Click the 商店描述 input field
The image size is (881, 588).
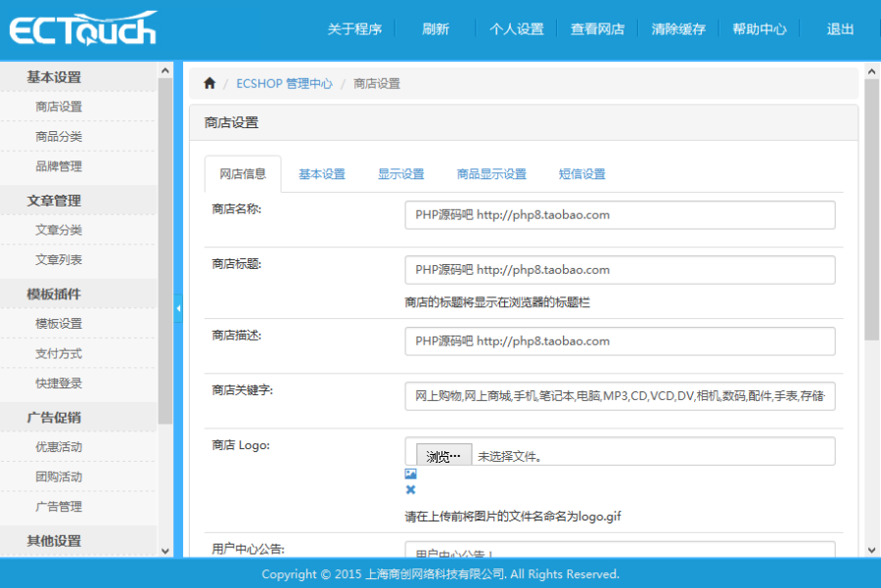(x=620, y=341)
